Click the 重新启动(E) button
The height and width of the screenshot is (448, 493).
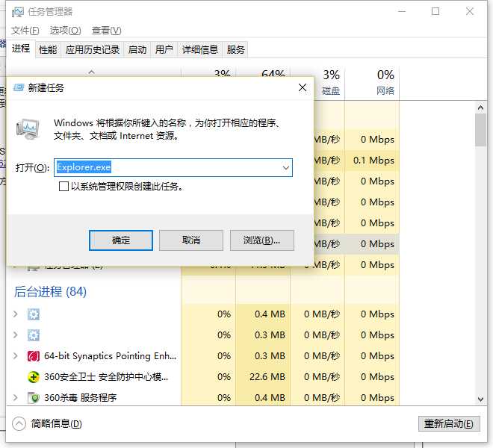click(449, 424)
